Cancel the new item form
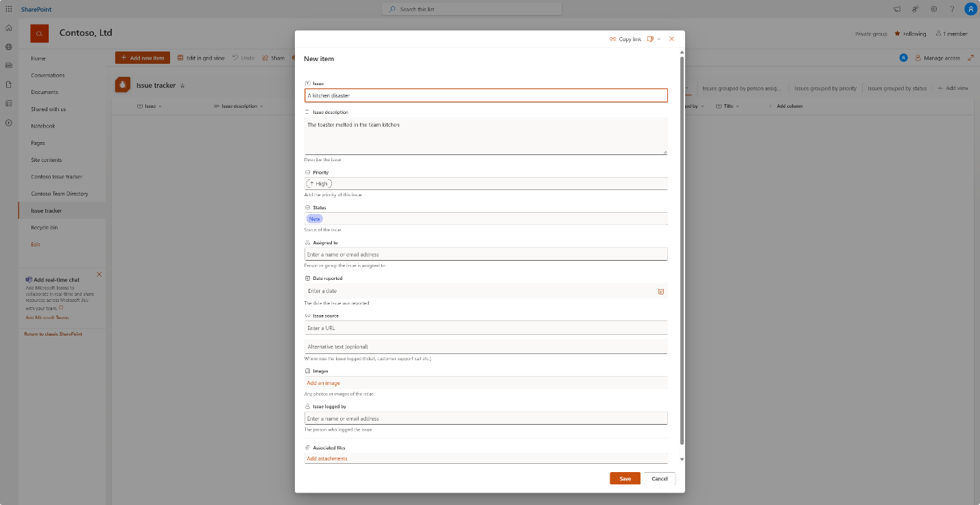The image size is (980, 505). point(660,478)
